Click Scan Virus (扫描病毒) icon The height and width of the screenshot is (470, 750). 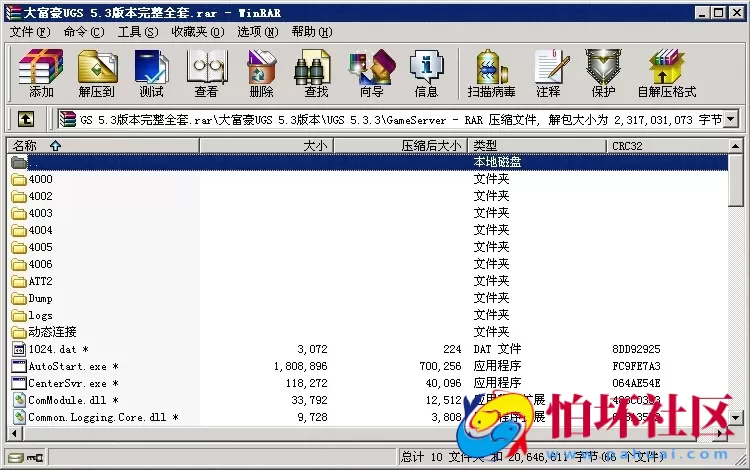click(x=491, y=73)
